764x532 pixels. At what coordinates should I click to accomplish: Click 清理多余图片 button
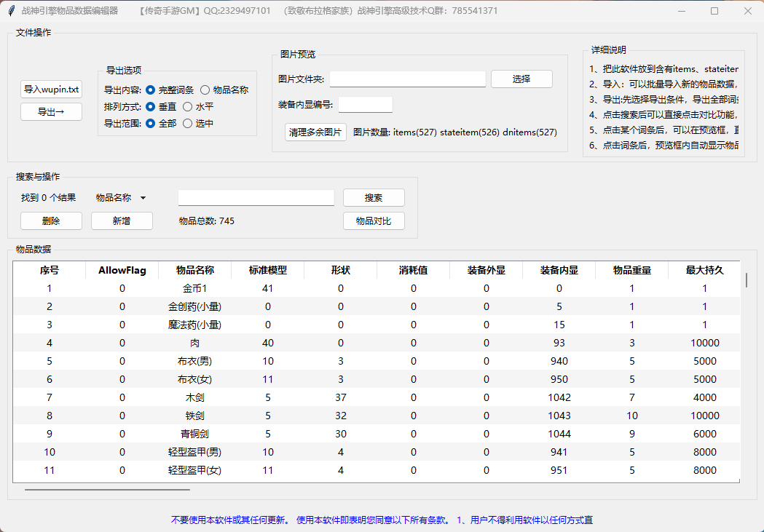315,132
